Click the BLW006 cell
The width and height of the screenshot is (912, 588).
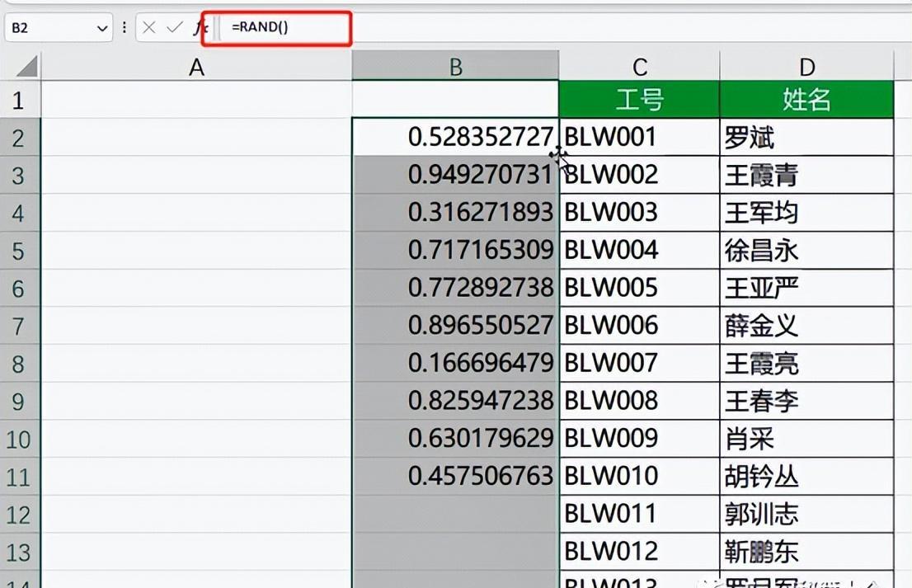(x=639, y=325)
